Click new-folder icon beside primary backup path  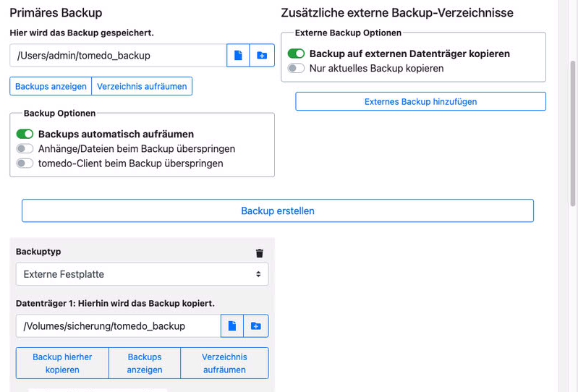[x=262, y=56]
